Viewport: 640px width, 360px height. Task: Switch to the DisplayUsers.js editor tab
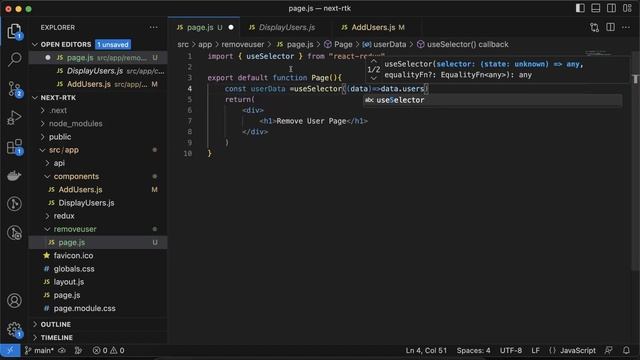287,27
